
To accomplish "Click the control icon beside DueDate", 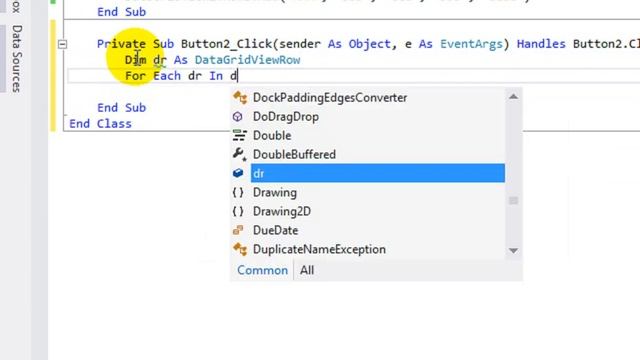I will coord(238,230).
